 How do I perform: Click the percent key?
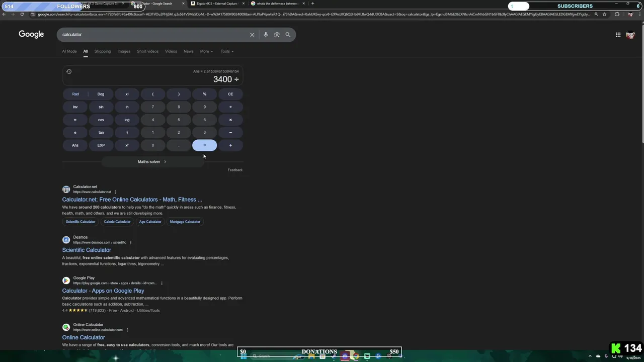204,94
